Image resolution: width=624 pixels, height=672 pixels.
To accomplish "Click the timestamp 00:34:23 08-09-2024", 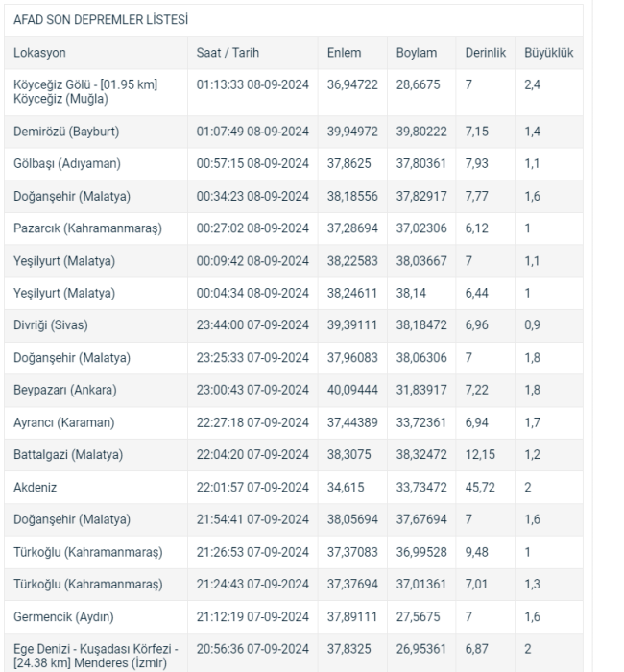I will (252, 196).
